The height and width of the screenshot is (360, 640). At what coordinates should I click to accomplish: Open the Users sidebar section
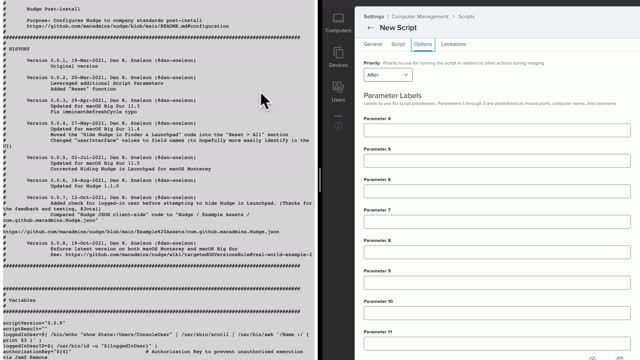(x=338, y=91)
